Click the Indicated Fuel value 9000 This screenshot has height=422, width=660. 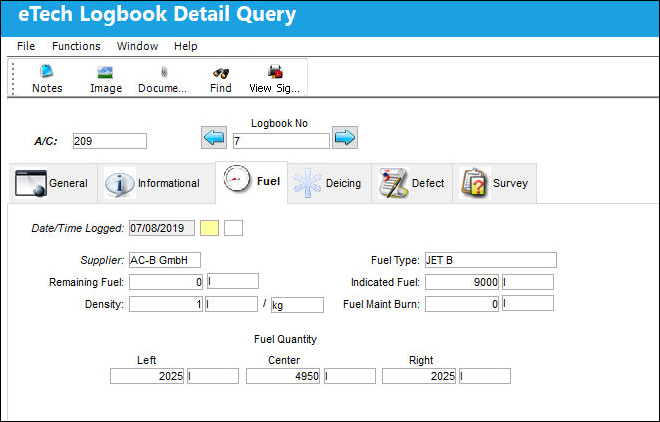click(462, 282)
